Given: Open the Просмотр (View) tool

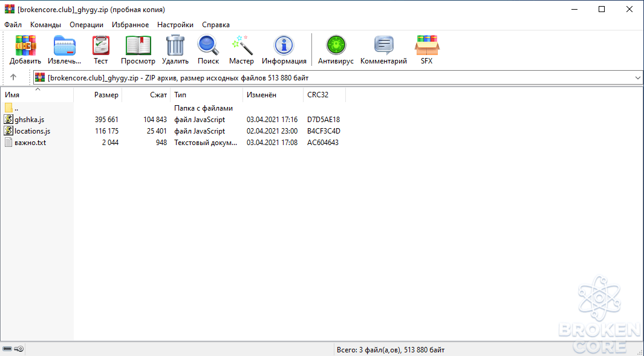Looking at the screenshot, I should [x=138, y=45].
